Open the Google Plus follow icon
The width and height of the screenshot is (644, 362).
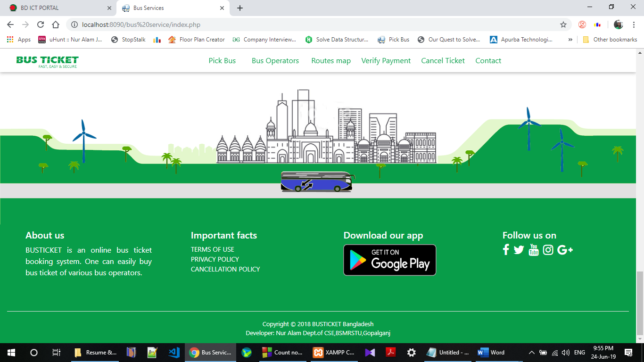coord(565,250)
